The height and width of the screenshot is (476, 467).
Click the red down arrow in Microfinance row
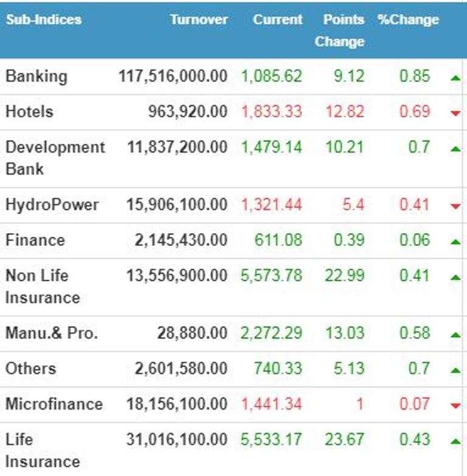click(455, 405)
